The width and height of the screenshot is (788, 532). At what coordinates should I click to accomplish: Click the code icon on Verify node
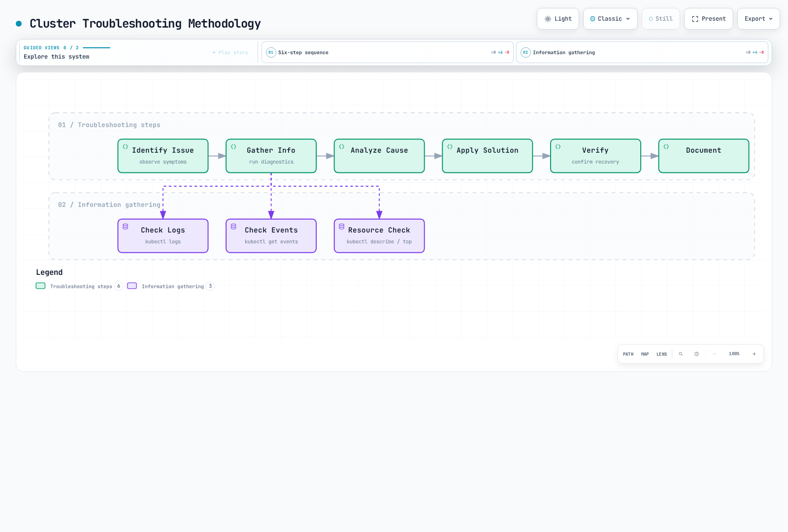[558, 147]
